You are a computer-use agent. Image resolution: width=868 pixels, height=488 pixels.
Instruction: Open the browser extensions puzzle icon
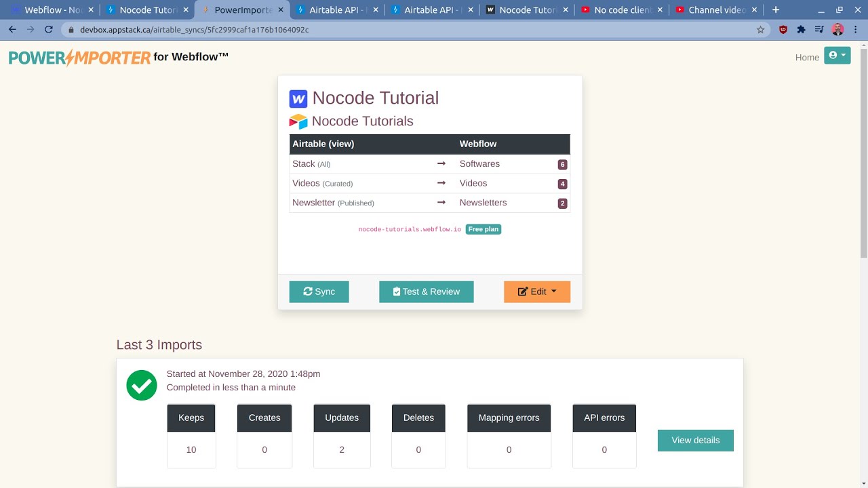pyautogui.click(x=801, y=30)
